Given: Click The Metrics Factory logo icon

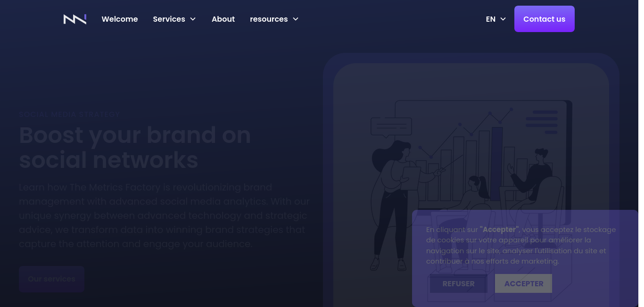Looking at the screenshot, I should point(75,19).
